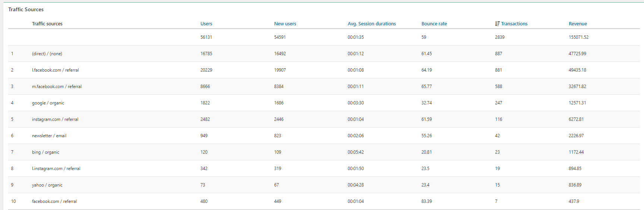
Task: Click the Traffic Sources panel title
Action: click(26, 9)
